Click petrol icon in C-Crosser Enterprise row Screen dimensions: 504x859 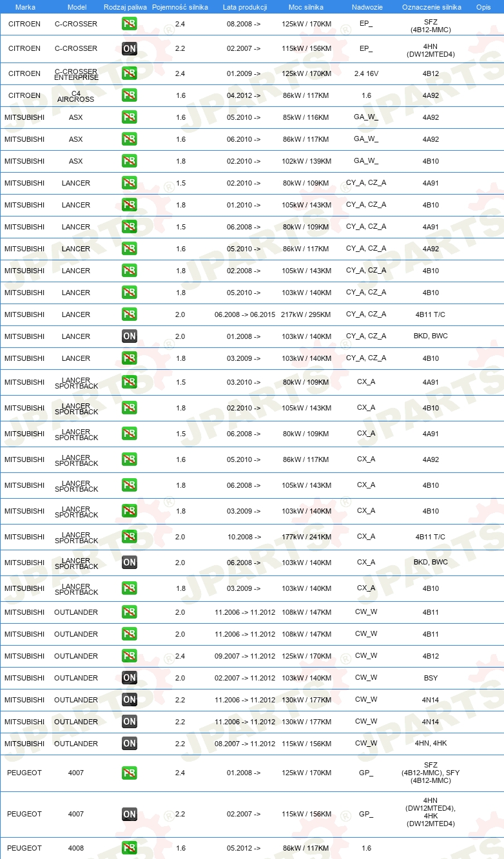(130, 73)
